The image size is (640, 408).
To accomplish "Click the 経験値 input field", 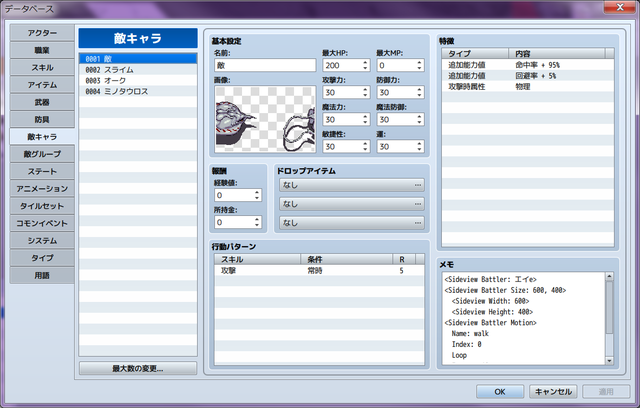I will pyautogui.click(x=233, y=195).
